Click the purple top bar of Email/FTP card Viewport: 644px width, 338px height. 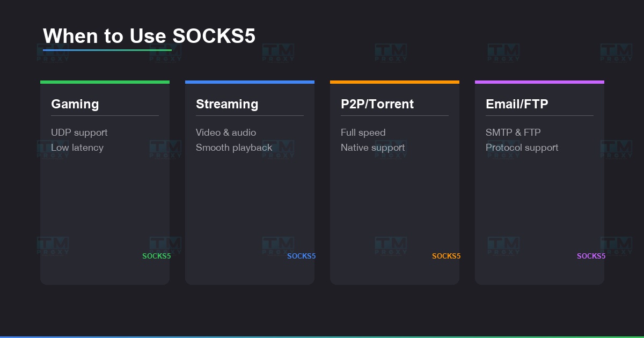[539, 82]
